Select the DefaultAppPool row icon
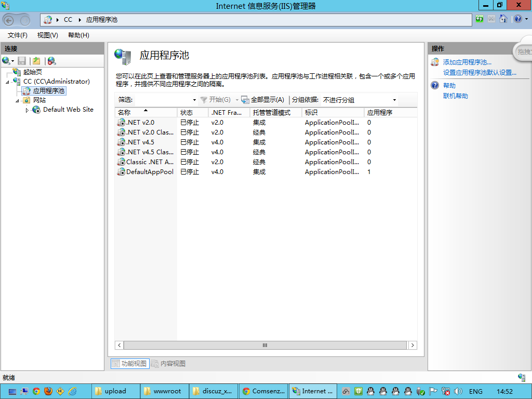Screen dimensions: 532x399 121,171
